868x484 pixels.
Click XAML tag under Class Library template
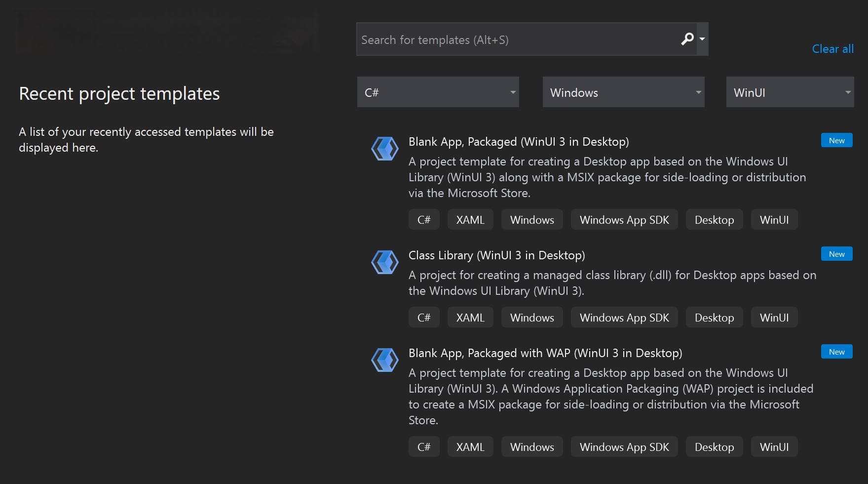pos(470,318)
